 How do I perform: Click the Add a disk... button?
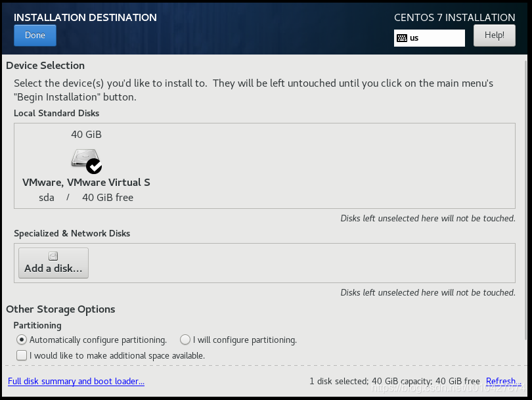(x=53, y=263)
